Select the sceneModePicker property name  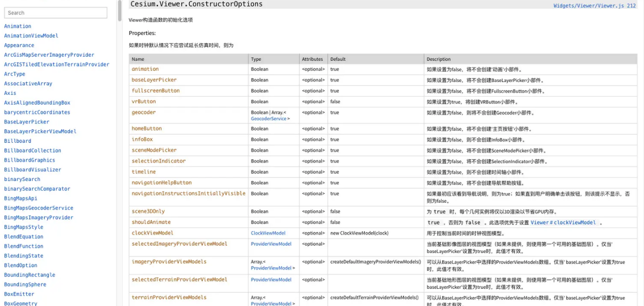pyautogui.click(x=154, y=150)
